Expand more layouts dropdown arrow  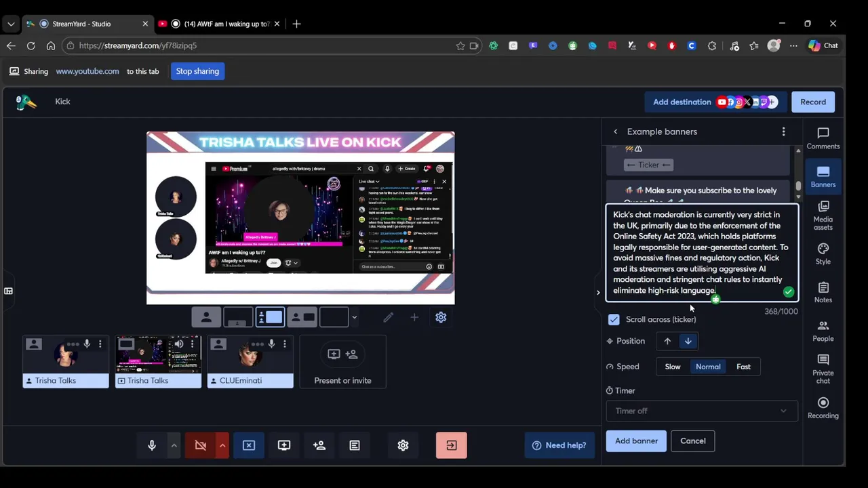pos(354,317)
